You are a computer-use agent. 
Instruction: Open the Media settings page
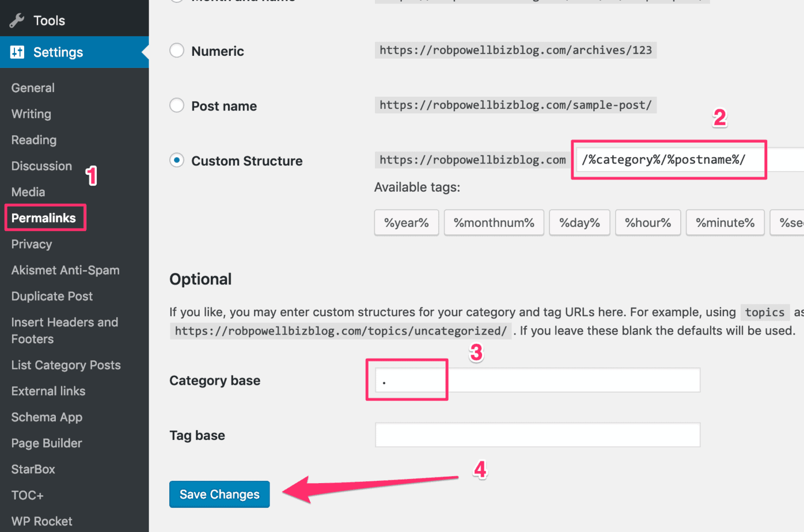pos(28,192)
